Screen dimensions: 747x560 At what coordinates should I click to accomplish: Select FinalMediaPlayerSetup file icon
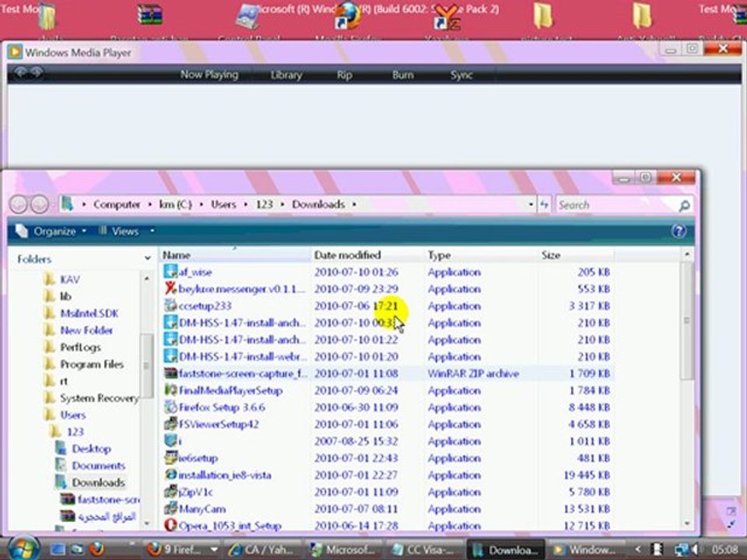[170, 390]
